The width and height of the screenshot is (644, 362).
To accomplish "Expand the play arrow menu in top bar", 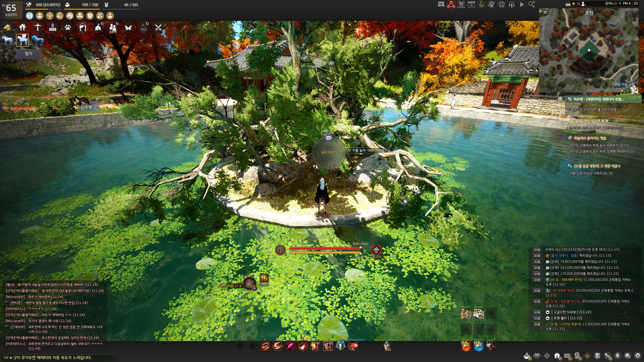I will point(522,5).
